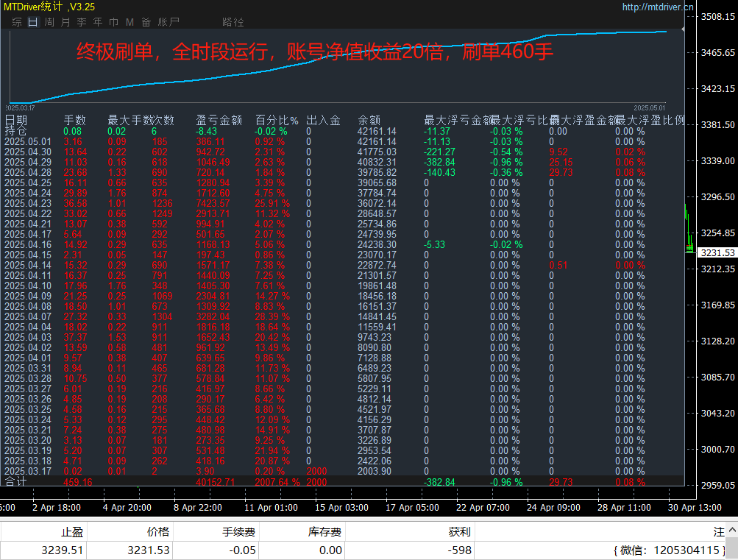Open the 路径 path tab

pos(233,22)
